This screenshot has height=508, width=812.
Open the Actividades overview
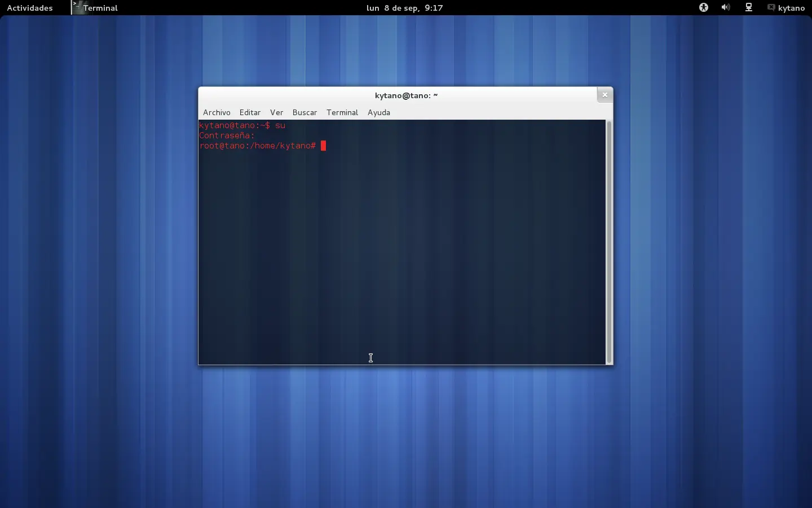click(x=30, y=8)
